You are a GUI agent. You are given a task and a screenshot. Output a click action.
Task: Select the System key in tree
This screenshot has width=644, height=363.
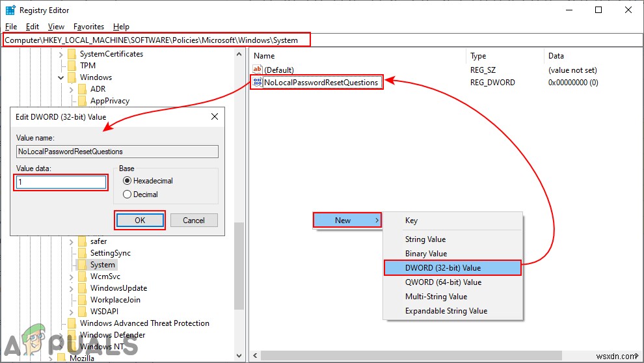[x=102, y=265]
